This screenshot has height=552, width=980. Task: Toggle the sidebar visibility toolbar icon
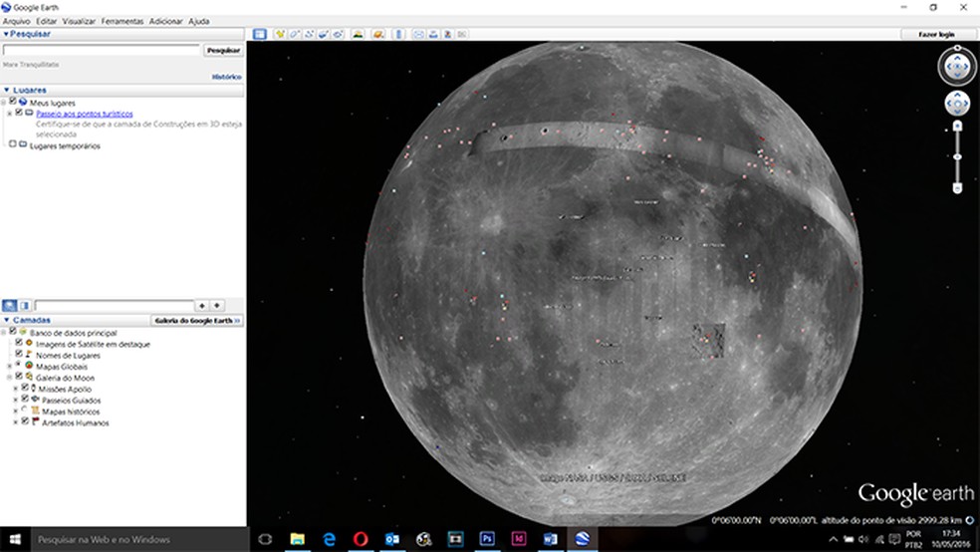(x=259, y=35)
